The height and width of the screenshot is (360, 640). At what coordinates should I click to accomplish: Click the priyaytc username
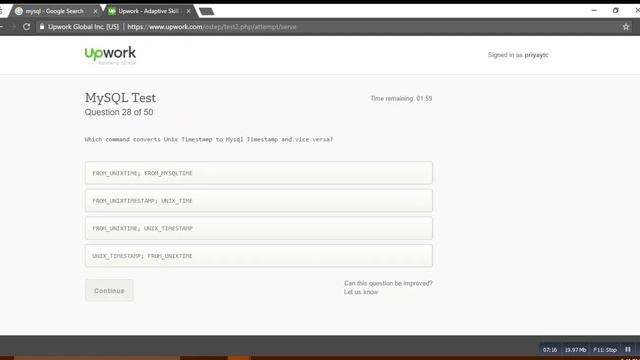536,55
